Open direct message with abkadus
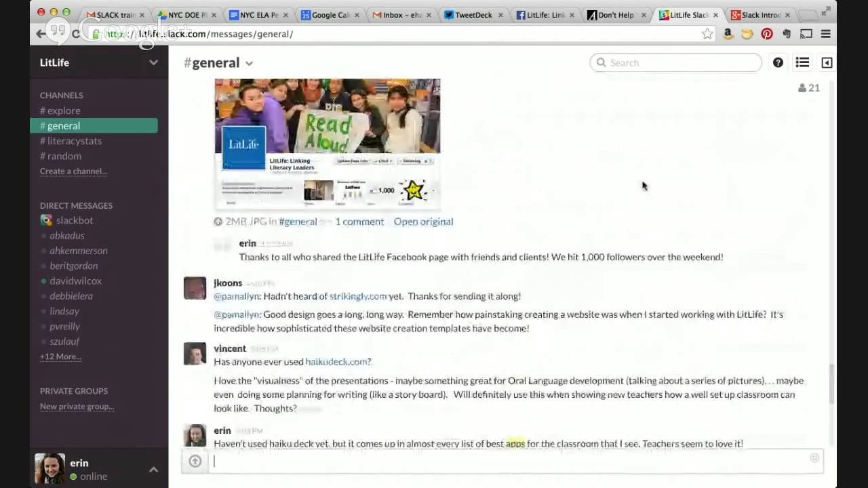868x488 pixels. click(x=66, y=236)
